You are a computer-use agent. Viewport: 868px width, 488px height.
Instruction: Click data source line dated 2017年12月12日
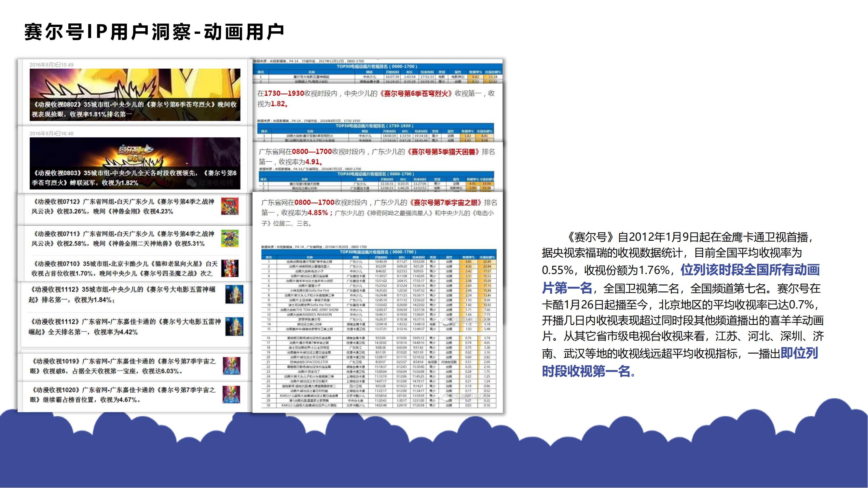coord(309,61)
